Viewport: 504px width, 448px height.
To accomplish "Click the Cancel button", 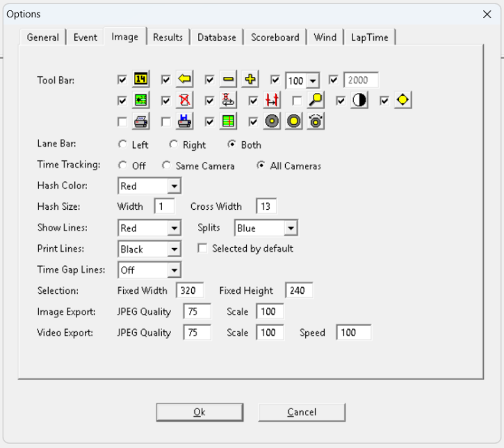I will tap(302, 413).
